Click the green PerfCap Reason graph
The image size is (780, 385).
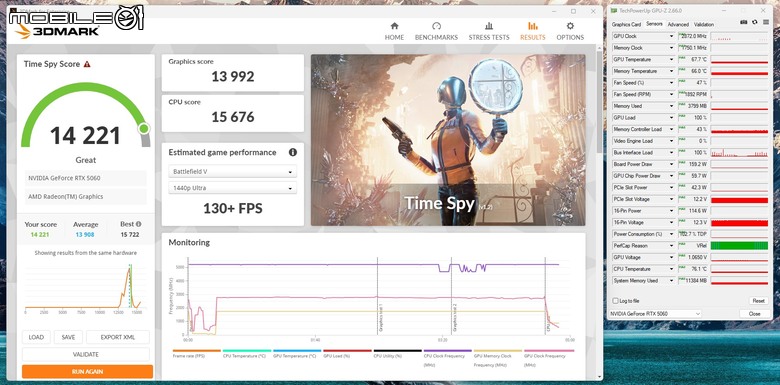click(739, 246)
